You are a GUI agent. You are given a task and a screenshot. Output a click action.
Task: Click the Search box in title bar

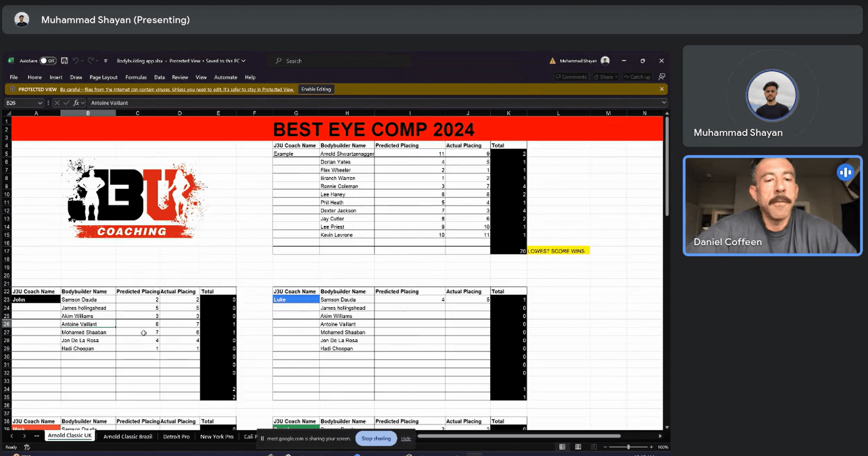pyautogui.click(x=342, y=61)
